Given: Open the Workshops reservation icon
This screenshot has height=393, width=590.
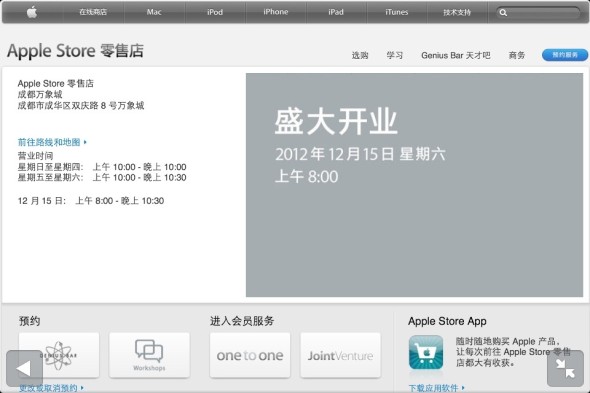Looking at the screenshot, I should coord(149,355).
